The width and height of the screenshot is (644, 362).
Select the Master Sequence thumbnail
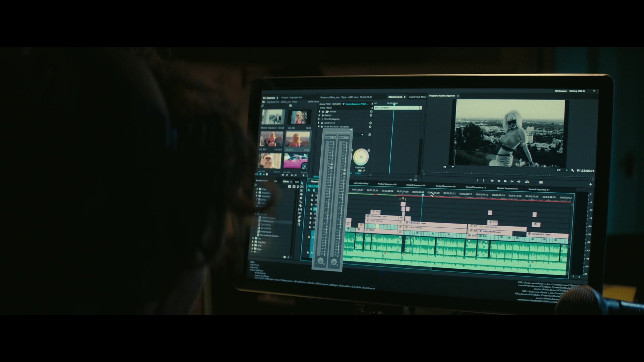[273, 117]
